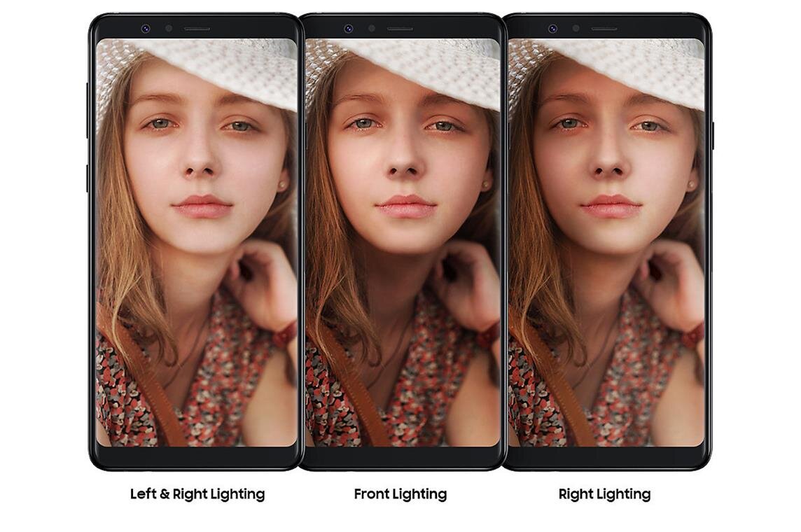The height and width of the screenshot is (532, 801).
Task: Select the Left & Right Lighting label
Action: (x=197, y=494)
